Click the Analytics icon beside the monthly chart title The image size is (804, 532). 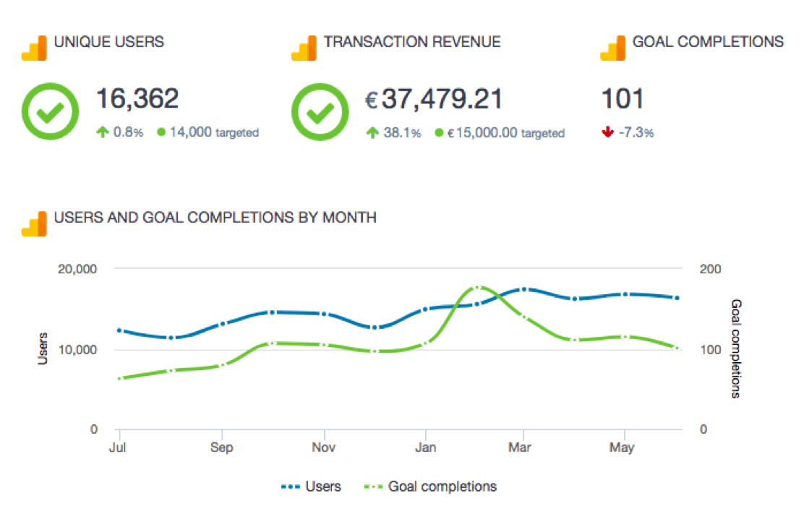tap(34, 223)
